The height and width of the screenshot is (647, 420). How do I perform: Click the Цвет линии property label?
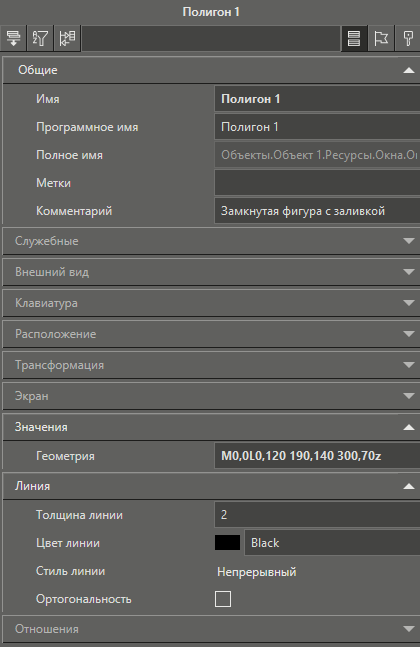68,543
